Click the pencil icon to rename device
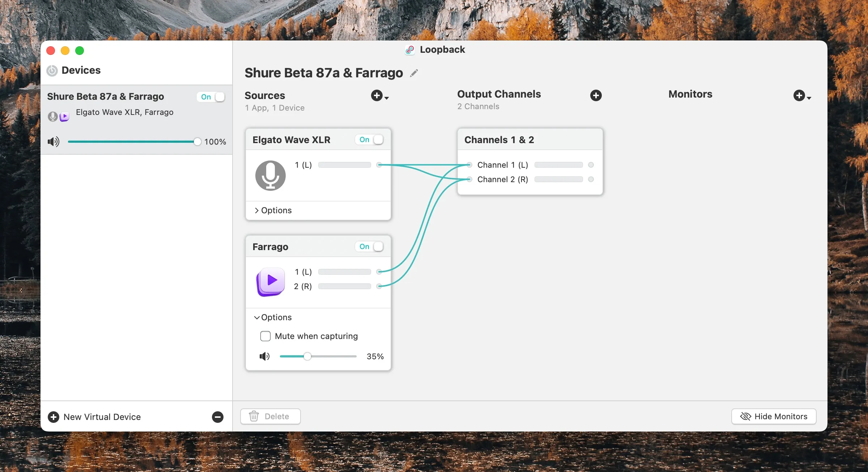 pyautogui.click(x=414, y=73)
